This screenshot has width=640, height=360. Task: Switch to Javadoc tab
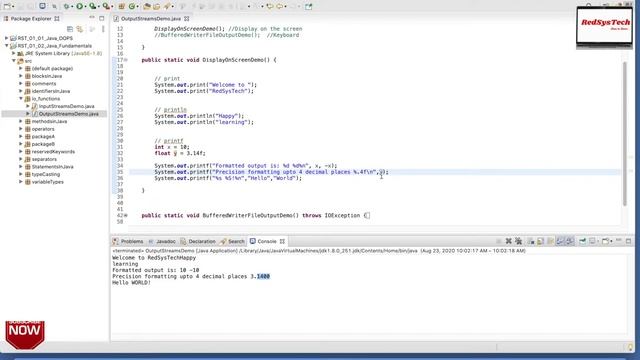(162, 241)
